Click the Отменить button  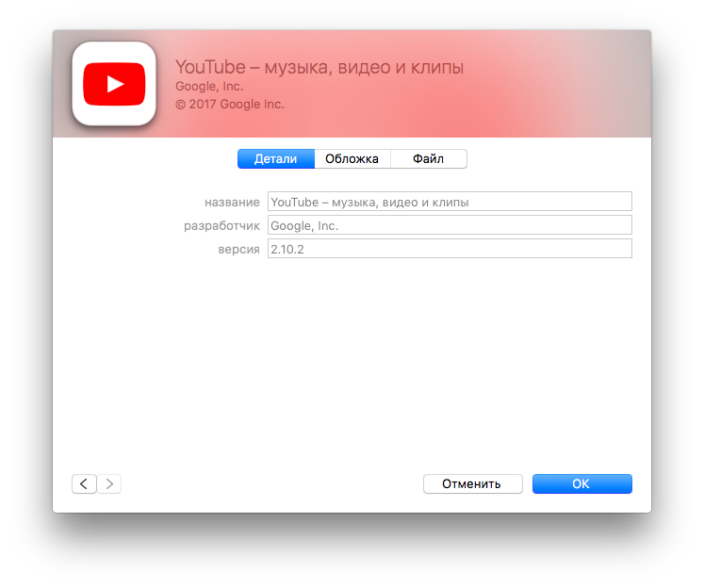tap(472, 483)
